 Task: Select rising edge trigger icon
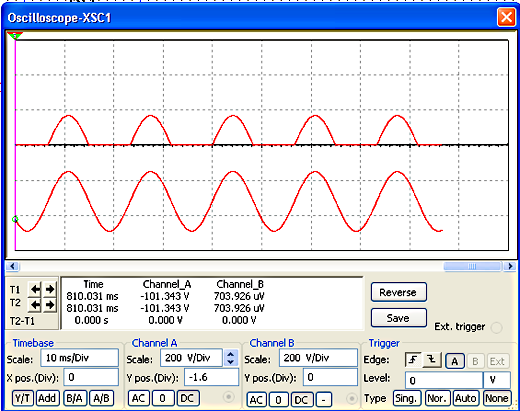coord(413,360)
